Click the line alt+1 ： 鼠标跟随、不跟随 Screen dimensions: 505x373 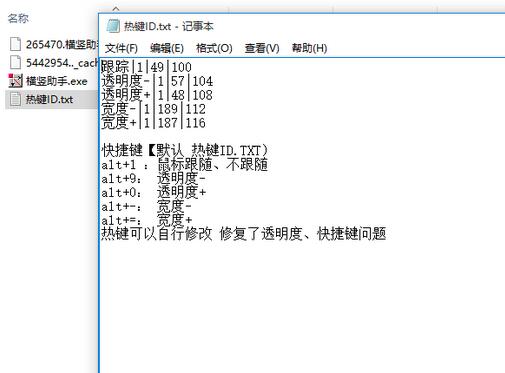click(x=185, y=165)
